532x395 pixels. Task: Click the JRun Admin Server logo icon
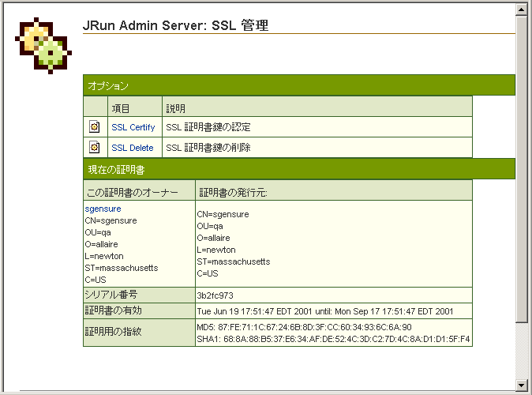pos(43,46)
